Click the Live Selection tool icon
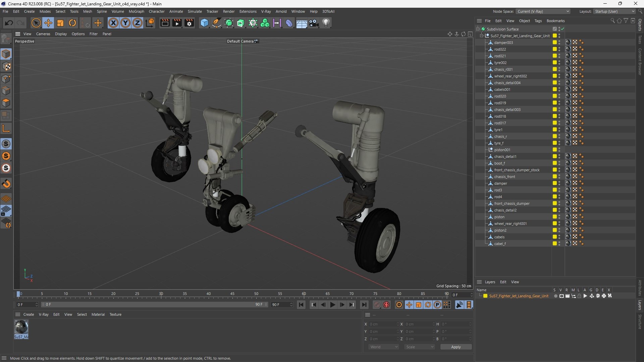644x362 pixels. click(x=36, y=23)
